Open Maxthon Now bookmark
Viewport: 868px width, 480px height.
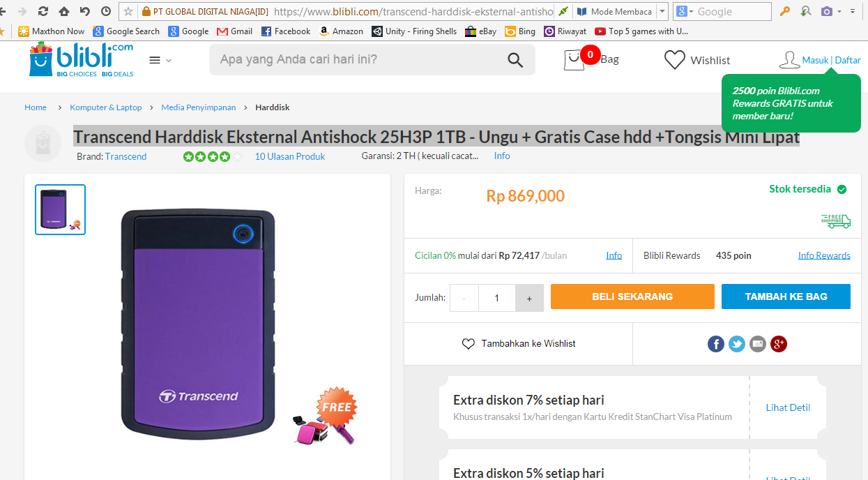coord(51,31)
